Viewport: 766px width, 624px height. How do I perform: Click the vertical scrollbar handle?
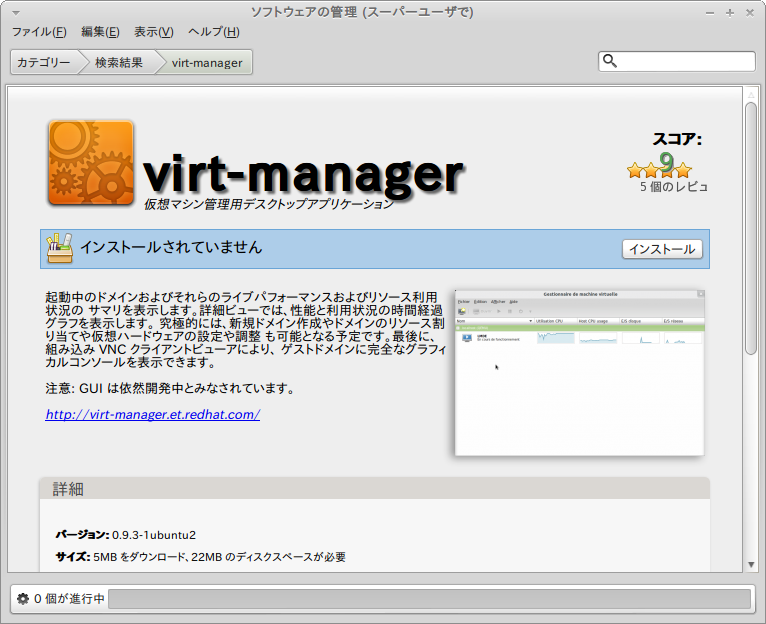pyautogui.click(x=751, y=228)
